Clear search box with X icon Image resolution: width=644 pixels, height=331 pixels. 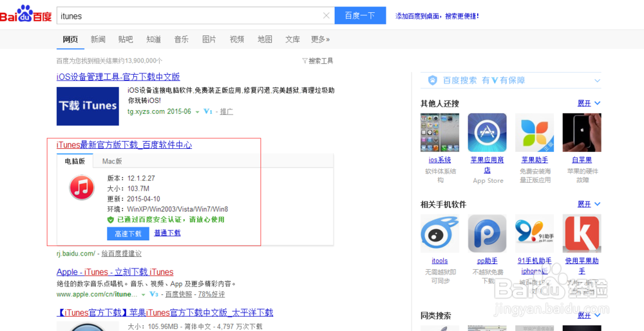pos(326,15)
